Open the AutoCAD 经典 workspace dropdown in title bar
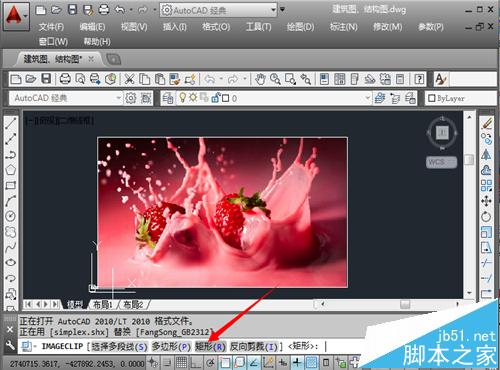Image resolution: width=500 pixels, height=370 pixels. tap(218, 10)
